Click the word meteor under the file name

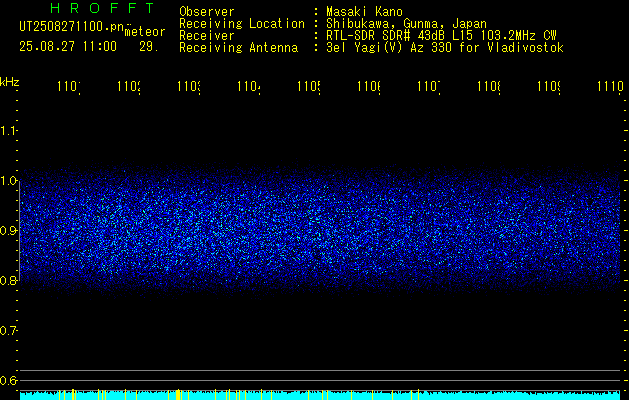(145, 32)
